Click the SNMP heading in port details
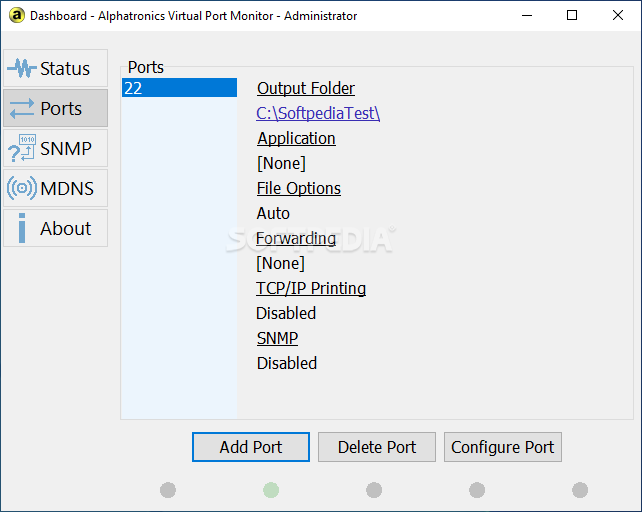Screen dimensions: 642x512 point(278,338)
